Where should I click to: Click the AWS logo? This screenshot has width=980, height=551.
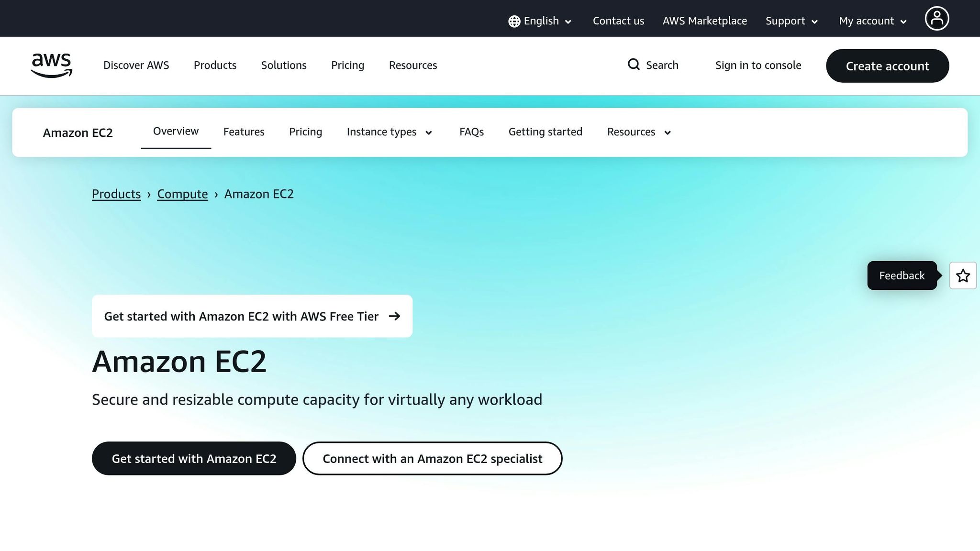pos(51,66)
